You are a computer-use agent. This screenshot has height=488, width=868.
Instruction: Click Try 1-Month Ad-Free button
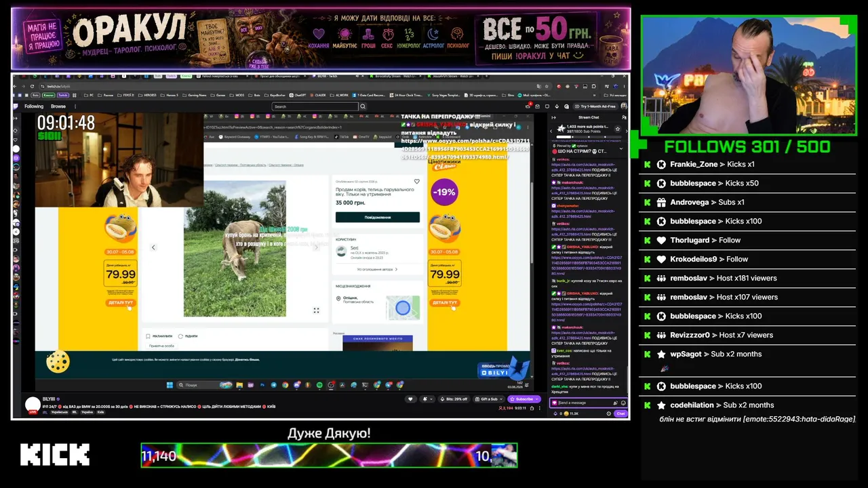pos(595,106)
